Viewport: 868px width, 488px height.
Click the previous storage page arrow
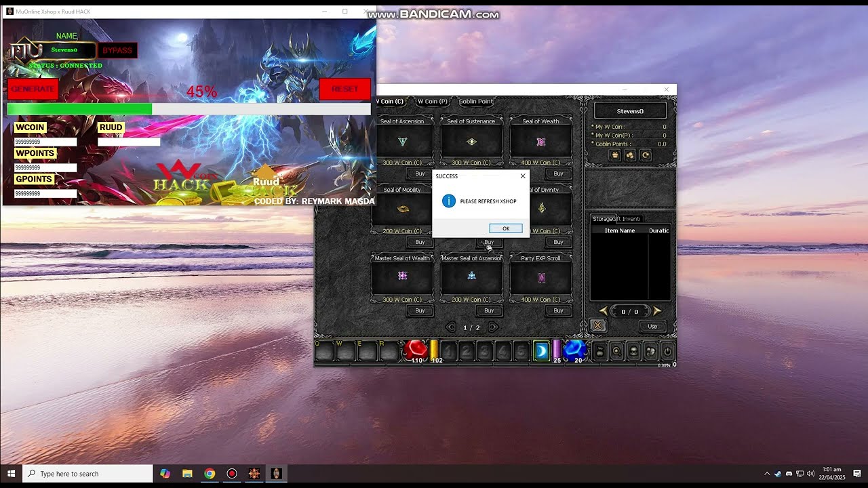[x=603, y=311]
